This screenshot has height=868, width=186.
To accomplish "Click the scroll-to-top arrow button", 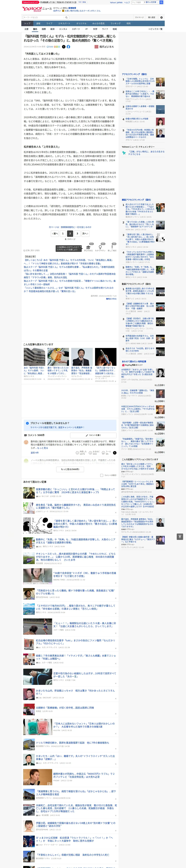I will [180, 536].
